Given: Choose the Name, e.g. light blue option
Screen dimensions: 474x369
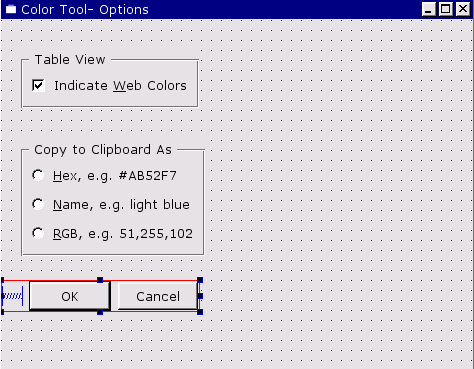Looking at the screenshot, I should point(38,204).
